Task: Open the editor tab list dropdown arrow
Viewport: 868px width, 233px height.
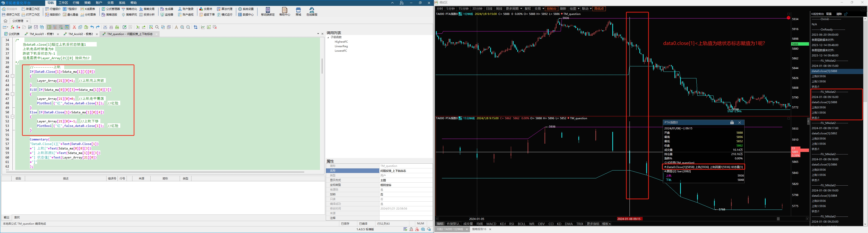Action: pos(318,34)
